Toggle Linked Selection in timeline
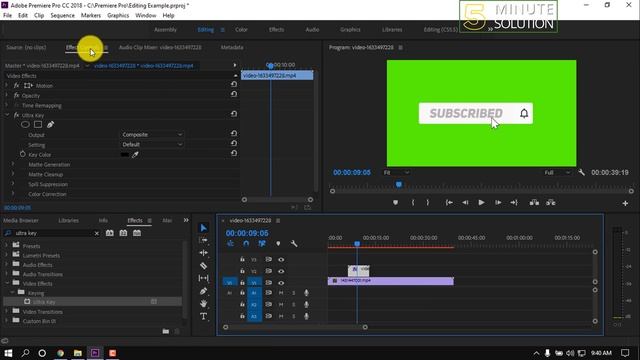640x360 pixels. [262, 244]
